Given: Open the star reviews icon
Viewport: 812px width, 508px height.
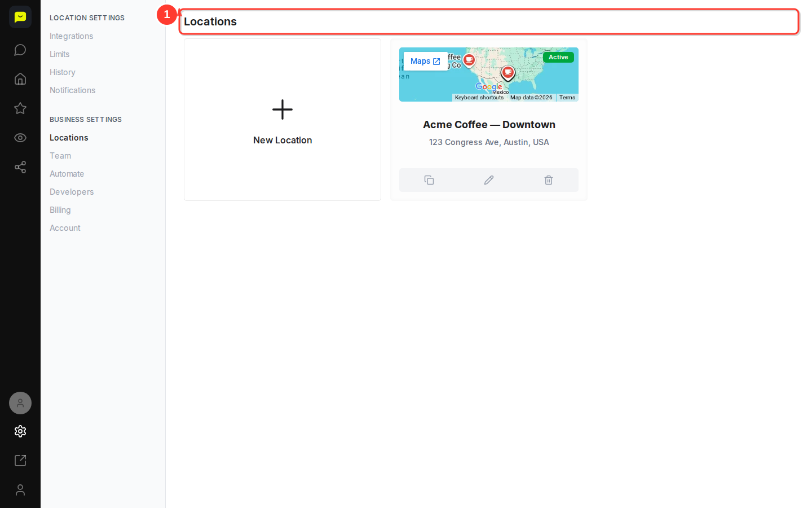Looking at the screenshot, I should click(20, 108).
